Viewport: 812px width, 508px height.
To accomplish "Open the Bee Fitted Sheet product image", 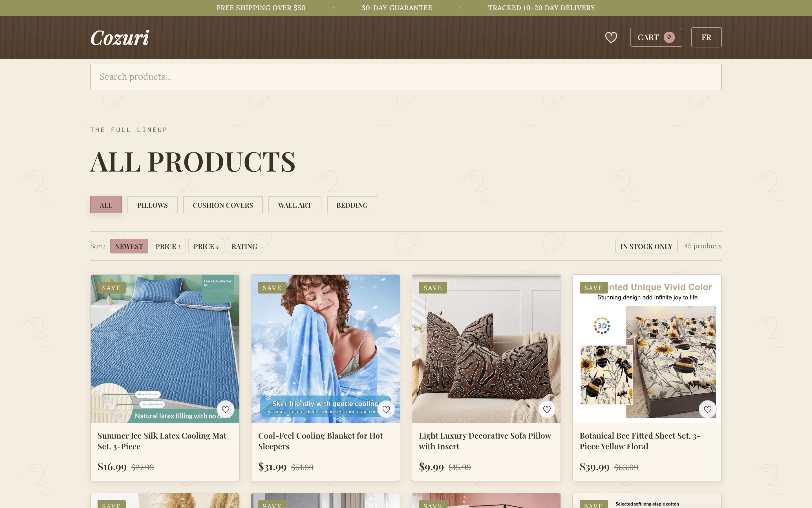I will pos(647,349).
